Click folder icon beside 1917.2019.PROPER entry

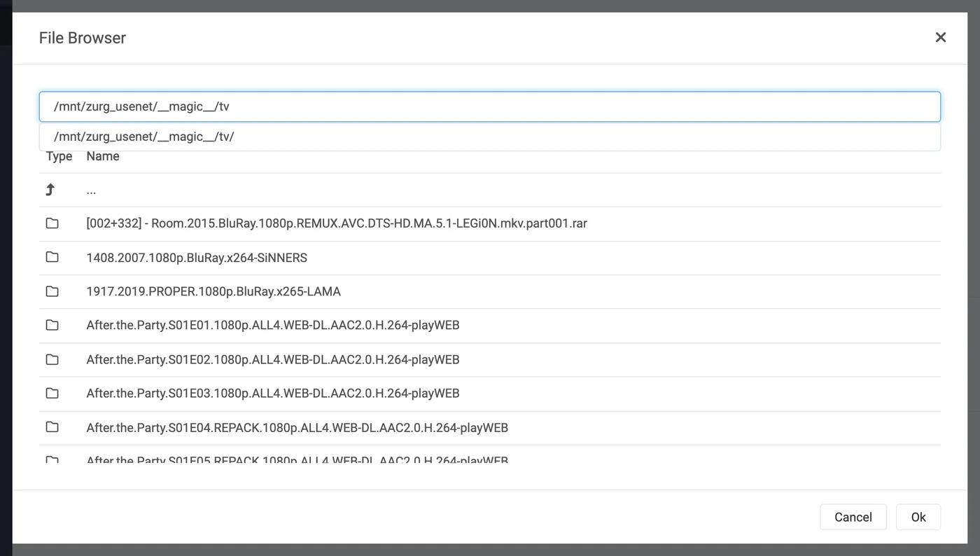pos(52,291)
